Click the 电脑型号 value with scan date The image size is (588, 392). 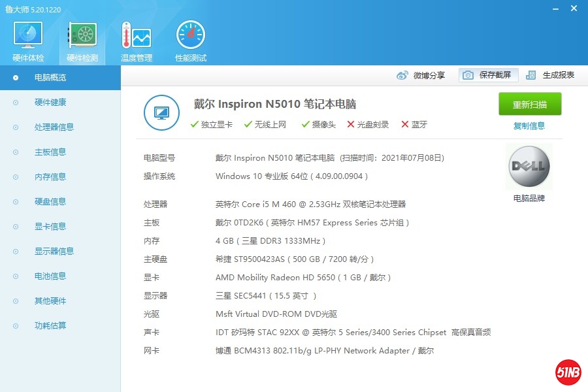click(330, 158)
